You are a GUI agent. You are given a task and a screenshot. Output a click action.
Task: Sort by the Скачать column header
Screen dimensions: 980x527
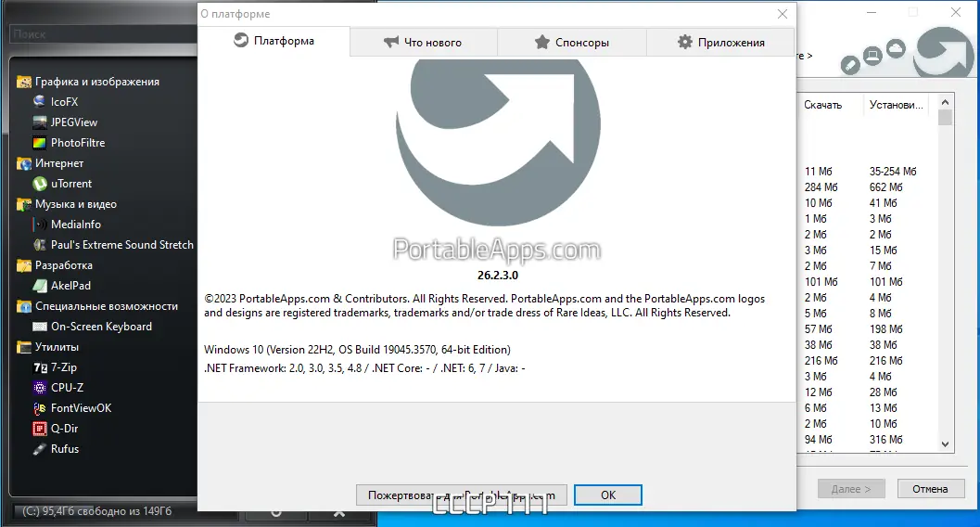[x=831, y=105]
